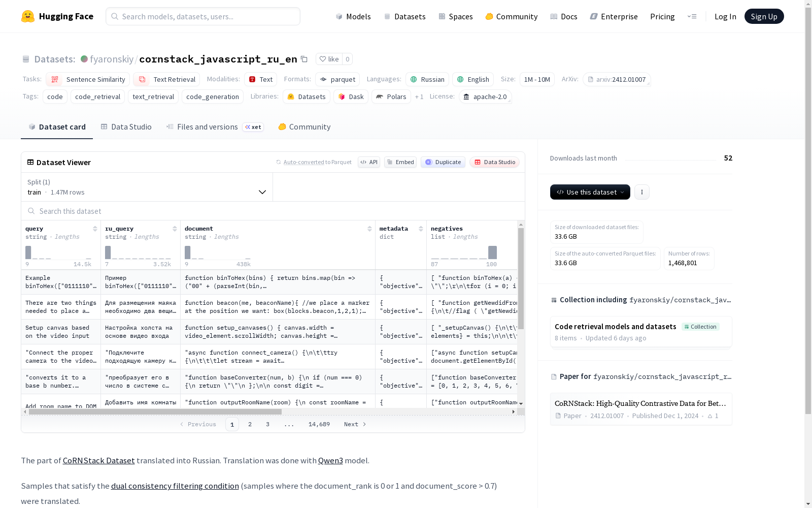Click the code_generation tag
This screenshot has width=812, height=508.
coord(212,97)
